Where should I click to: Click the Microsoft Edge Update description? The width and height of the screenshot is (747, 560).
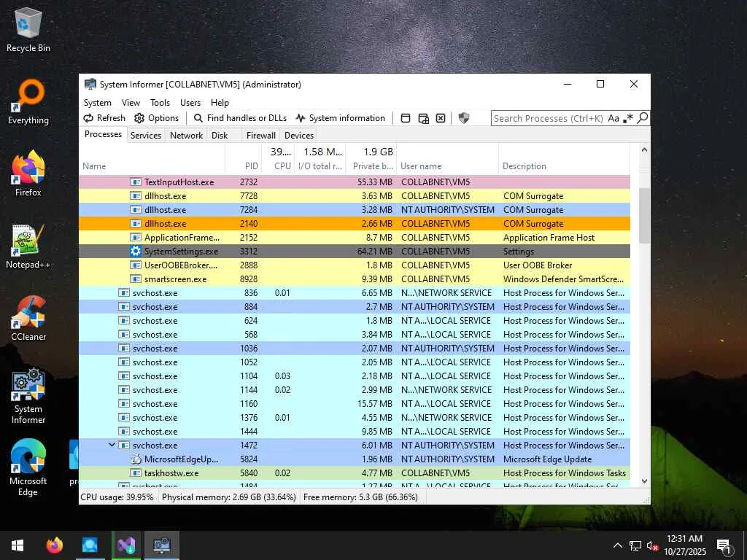point(547,459)
